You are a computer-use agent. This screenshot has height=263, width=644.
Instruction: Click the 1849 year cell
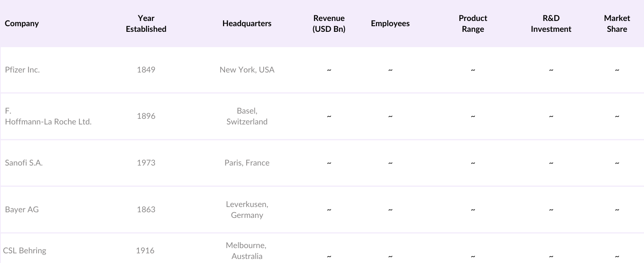click(146, 70)
